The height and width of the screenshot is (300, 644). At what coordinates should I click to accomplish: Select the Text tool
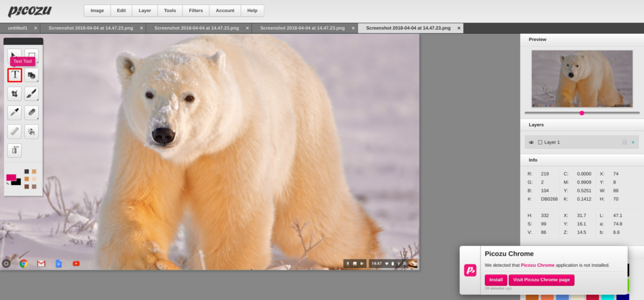pos(15,75)
